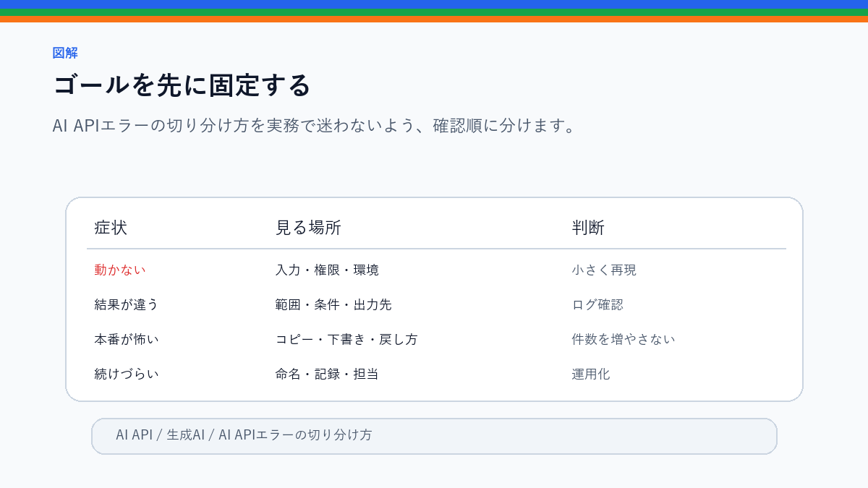
Task: Click the 判断 column header
Action: (588, 228)
